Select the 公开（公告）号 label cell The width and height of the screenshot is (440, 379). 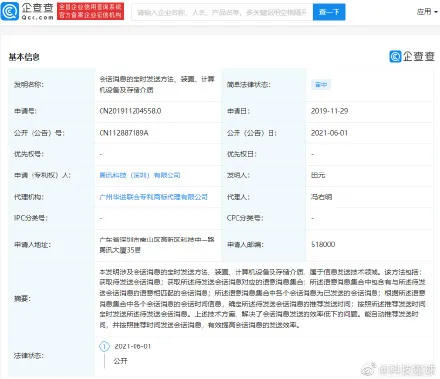pyautogui.click(x=52, y=133)
